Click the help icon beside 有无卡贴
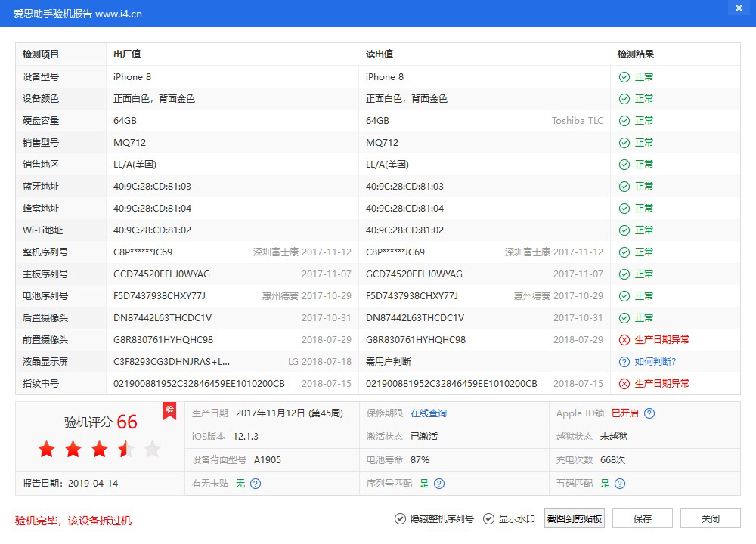The width and height of the screenshot is (756, 544). click(256, 484)
